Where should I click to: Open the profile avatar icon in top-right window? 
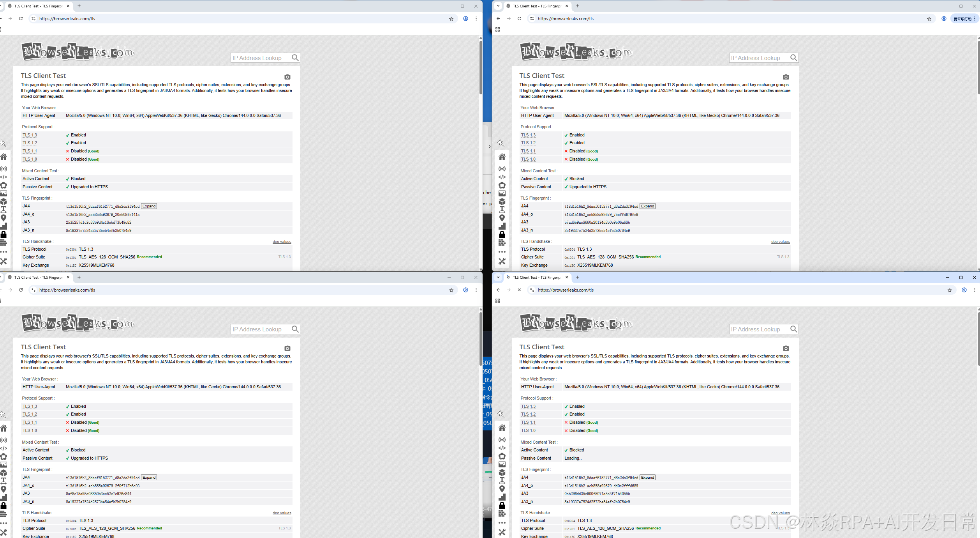944,19
